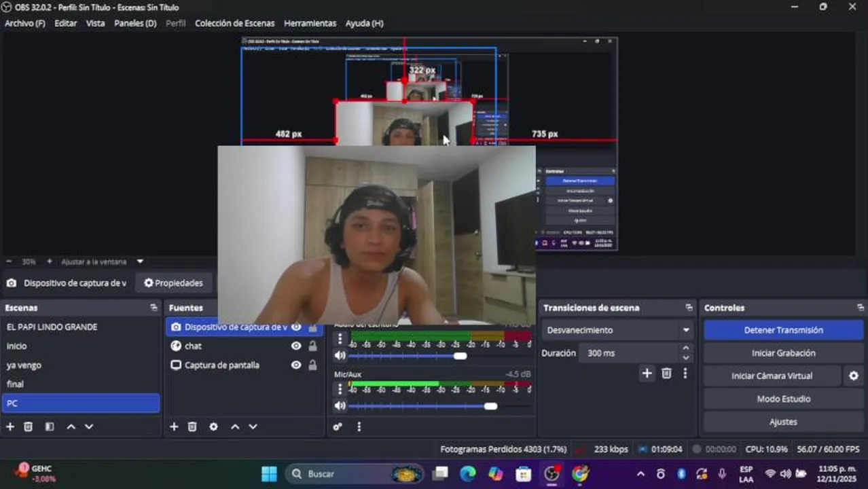Unlock Captura de pantalla source

tap(312, 365)
